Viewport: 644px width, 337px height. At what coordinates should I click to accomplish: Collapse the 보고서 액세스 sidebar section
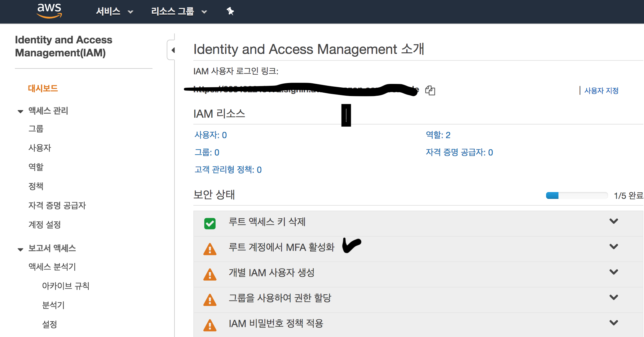click(20, 249)
